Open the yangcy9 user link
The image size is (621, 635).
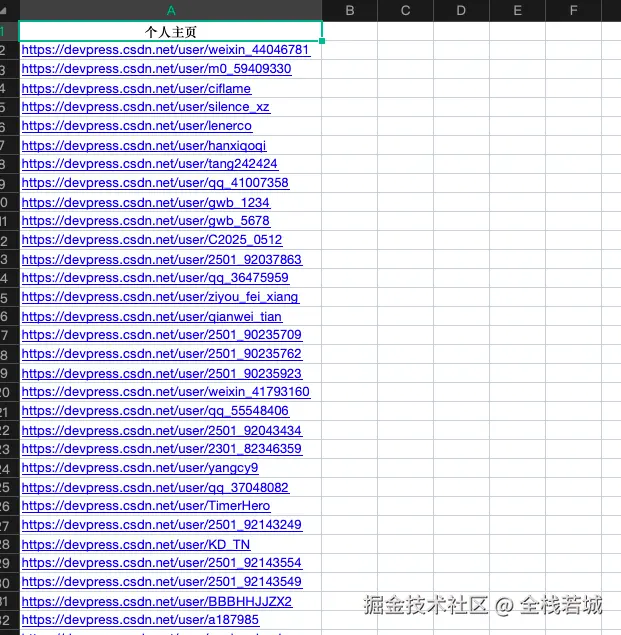pos(140,468)
